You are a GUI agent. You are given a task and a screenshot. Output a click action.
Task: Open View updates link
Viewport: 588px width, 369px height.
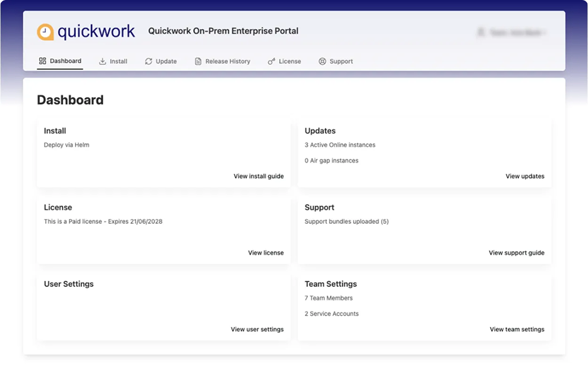(525, 176)
